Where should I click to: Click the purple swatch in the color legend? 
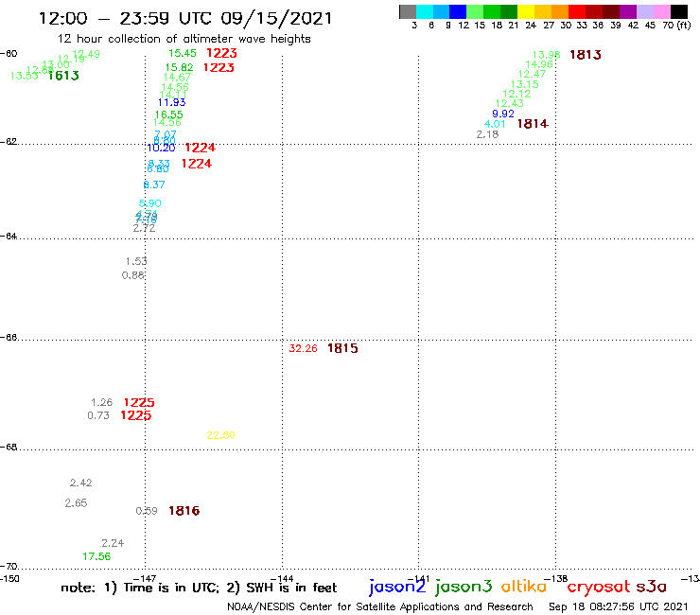[628, 12]
